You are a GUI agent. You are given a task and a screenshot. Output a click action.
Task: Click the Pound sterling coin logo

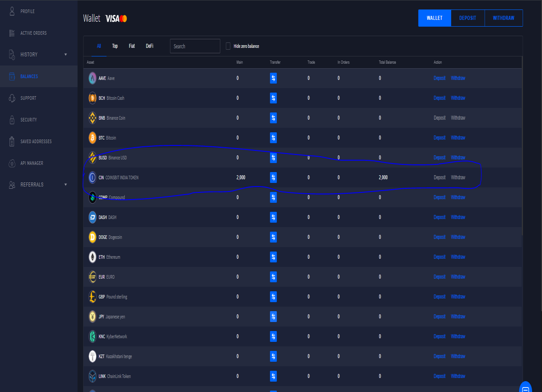[x=92, y=297]
